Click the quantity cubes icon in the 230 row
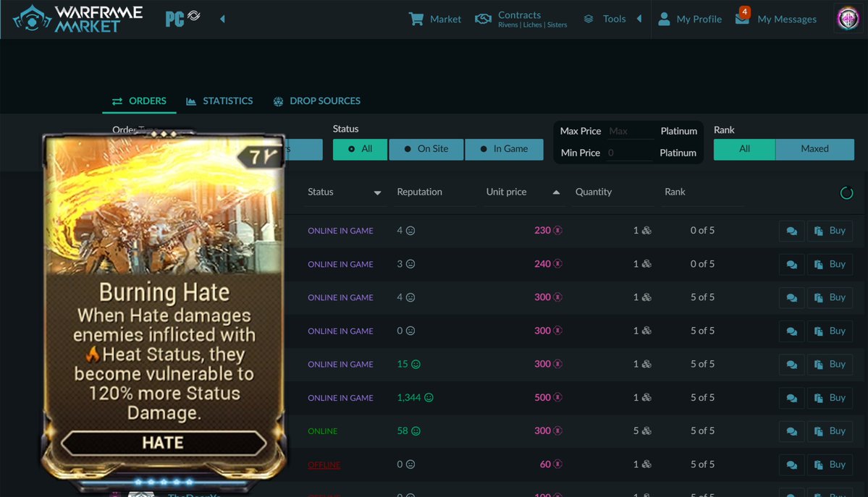Screen dimensions: 868x497 tap(646, 230)
